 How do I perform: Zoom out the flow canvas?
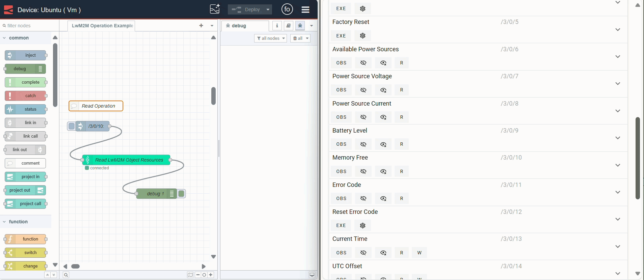(198, 275)
